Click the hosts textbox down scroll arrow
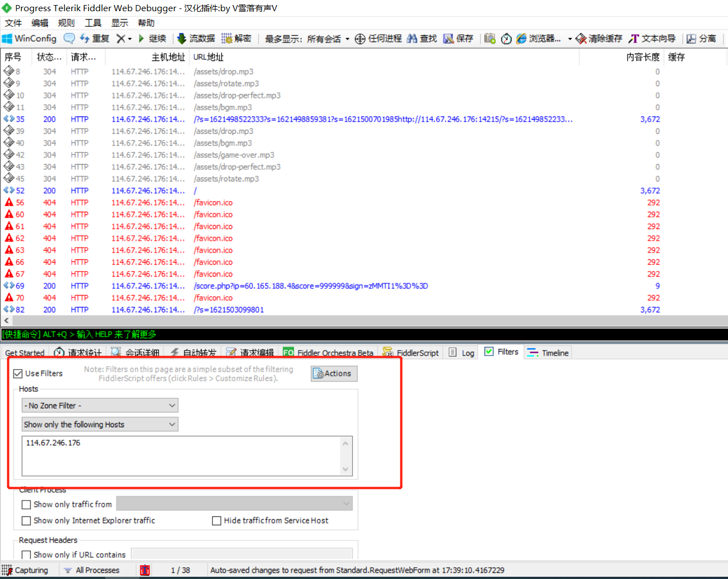 point(346,469)
